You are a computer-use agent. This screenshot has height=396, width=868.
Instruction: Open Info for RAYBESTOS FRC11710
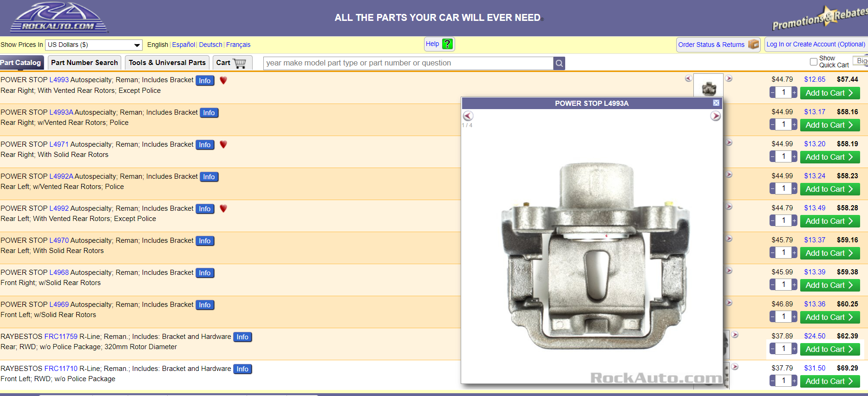point(242,369)
